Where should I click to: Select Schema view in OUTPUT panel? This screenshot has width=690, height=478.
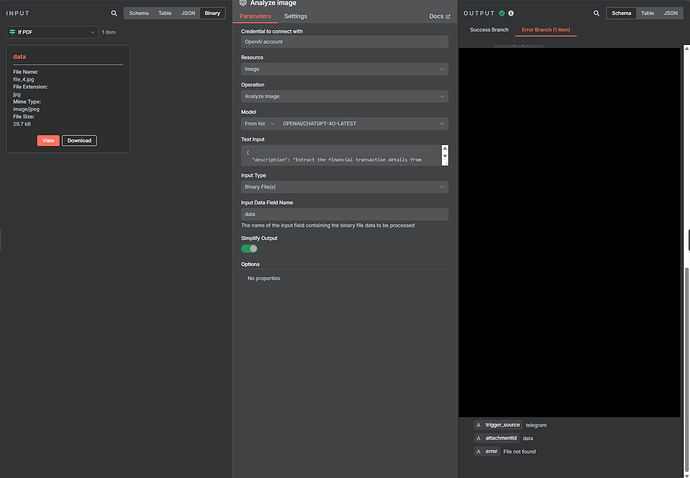(621, 13)
